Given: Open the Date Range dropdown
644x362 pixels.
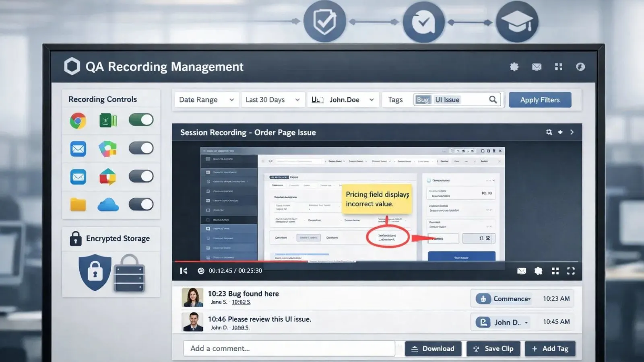Looking at the screenshot, I should pos(206,100).
